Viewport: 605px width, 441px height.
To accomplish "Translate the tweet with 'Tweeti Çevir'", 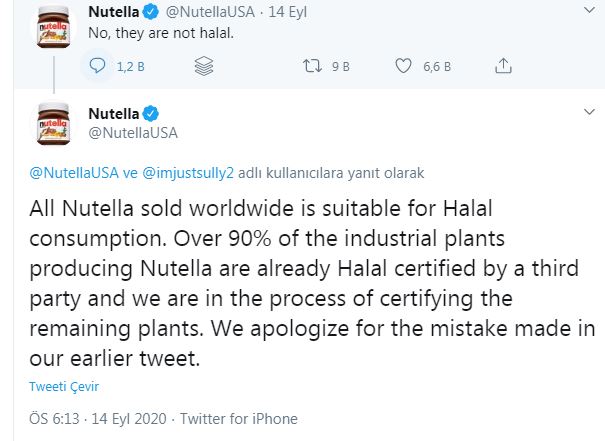I will [x=63, y=386].
